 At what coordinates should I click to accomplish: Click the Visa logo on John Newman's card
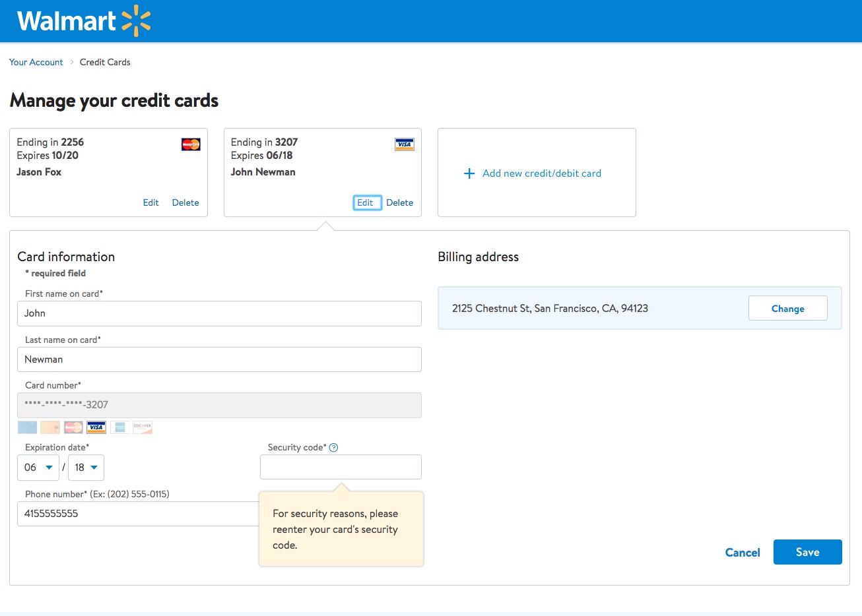(404, 144)
